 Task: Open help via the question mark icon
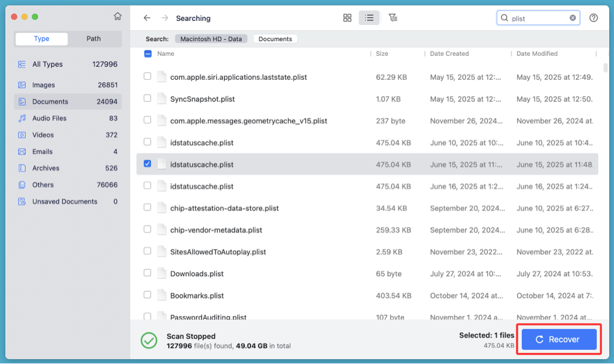593,18
